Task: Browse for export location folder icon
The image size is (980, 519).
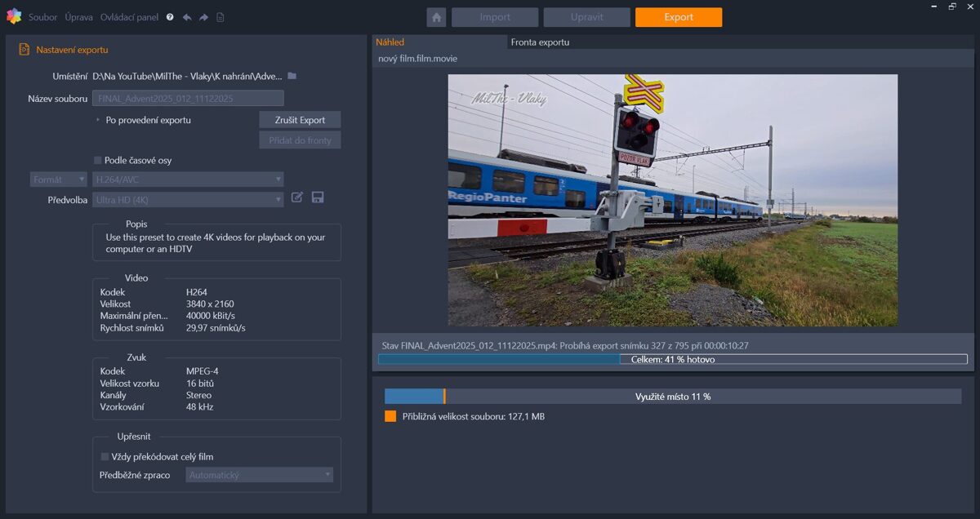Action: [x=292, y=76]
